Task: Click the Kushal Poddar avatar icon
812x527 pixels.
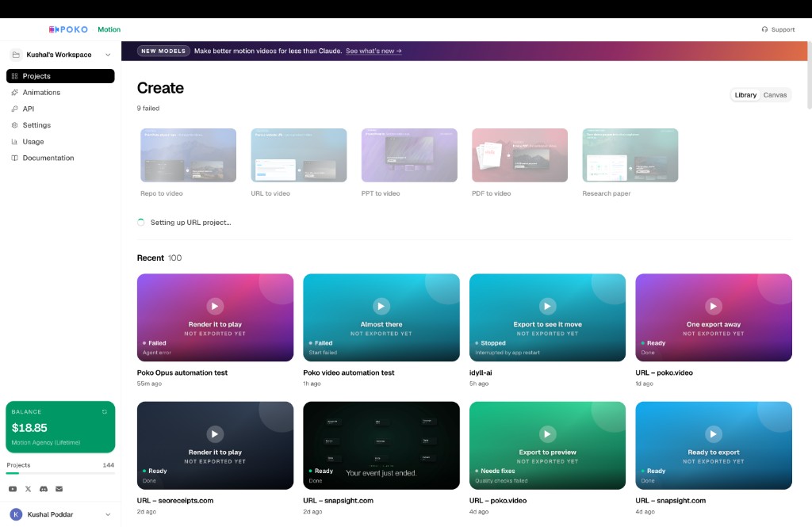Action: point(16,514)
